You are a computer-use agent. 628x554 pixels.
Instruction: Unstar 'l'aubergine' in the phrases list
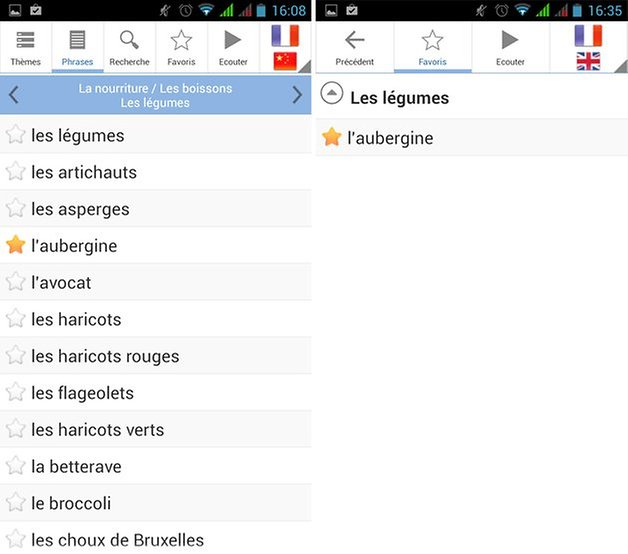16,245
